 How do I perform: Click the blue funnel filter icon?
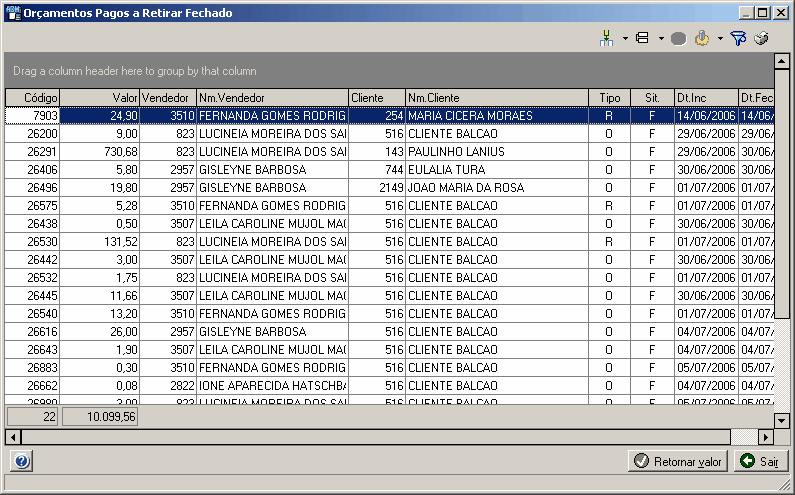(738, 38)
